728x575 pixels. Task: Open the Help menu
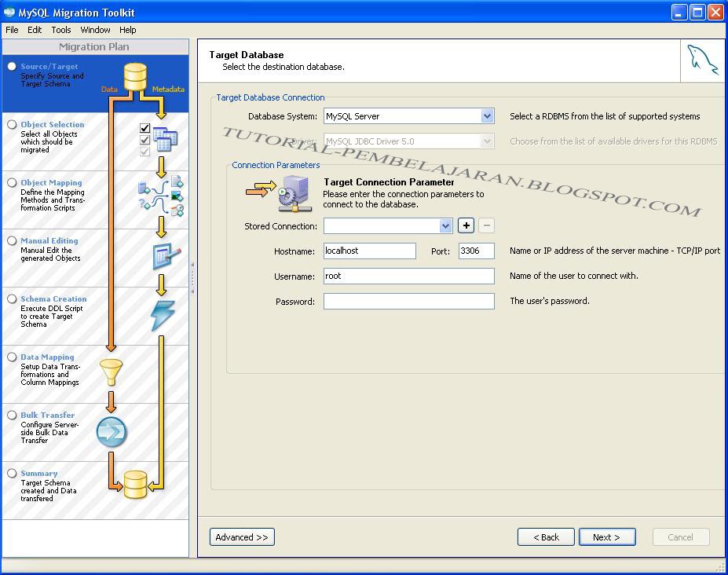(128, 30)
